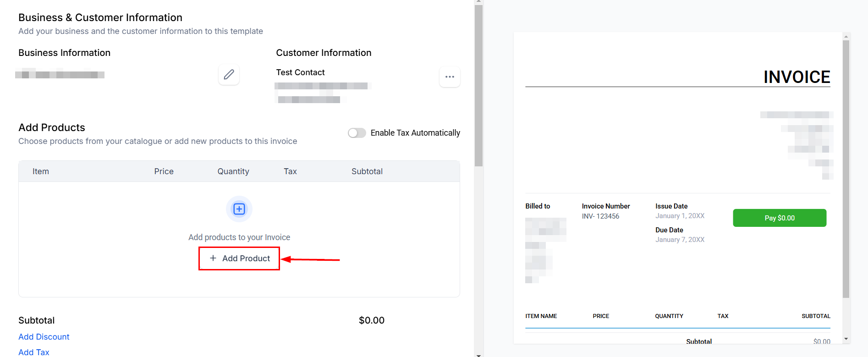The width and height of the screenshot is (868, 357).
Task: Click invoice preview scroll up arrow
Action: [x=846, y=36]
